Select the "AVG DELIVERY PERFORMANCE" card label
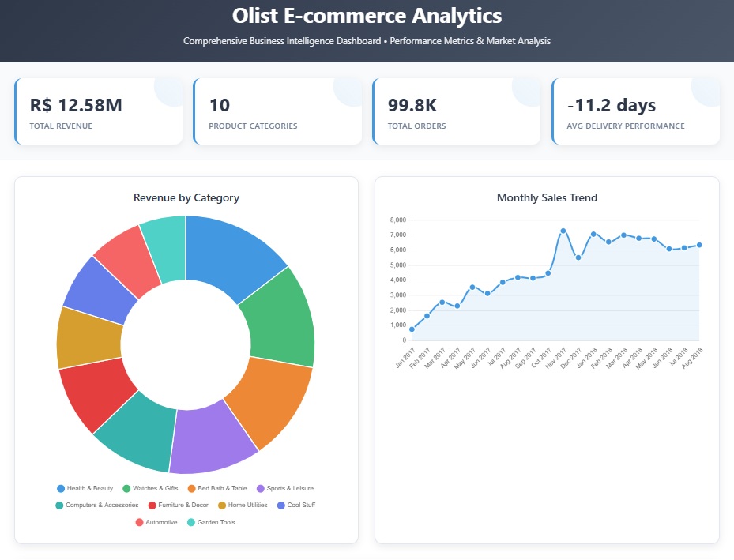The image size is (734, 560). 626,126
